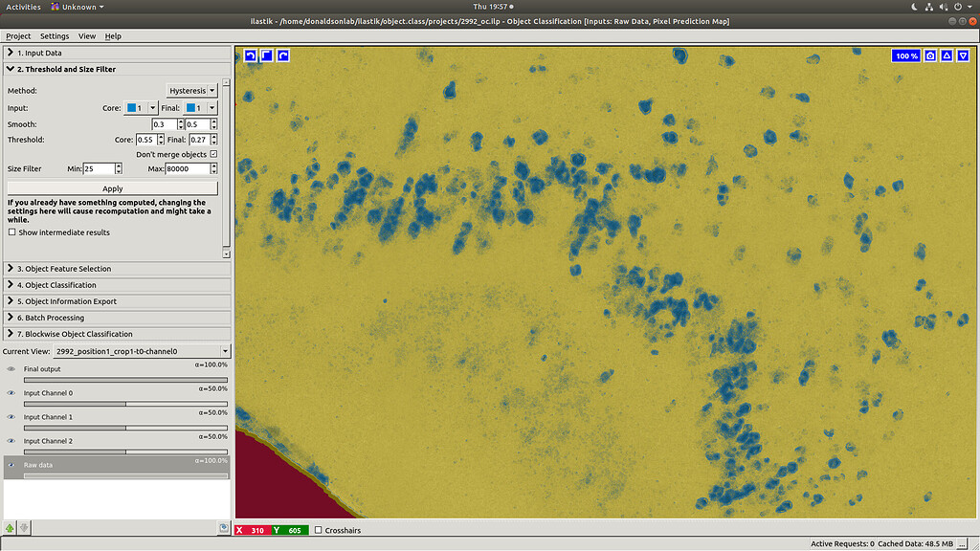The image size is (980, 551).
Task: Open the Method dropdown showing Hysteresis
Action: pos(191,90)
